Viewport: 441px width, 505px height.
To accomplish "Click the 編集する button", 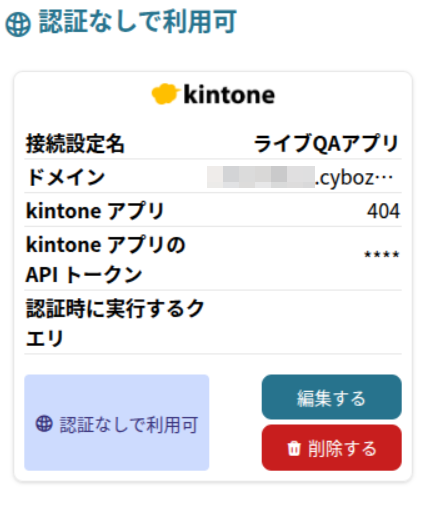I will click(331, 397).
